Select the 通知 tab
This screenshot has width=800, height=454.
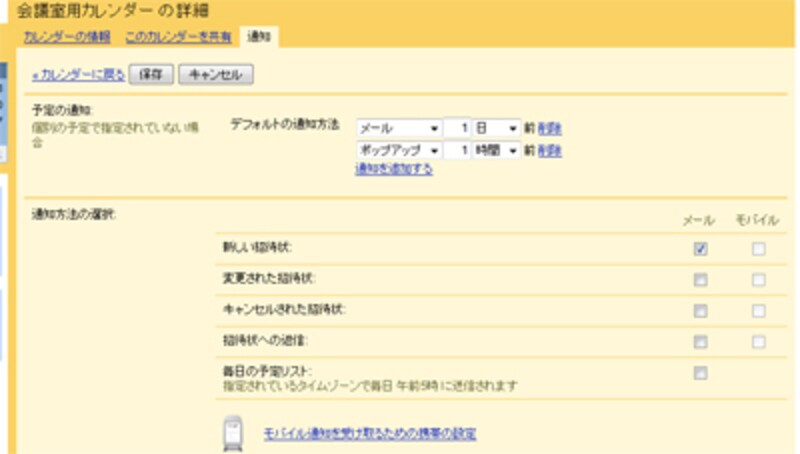tap(259, 37)
